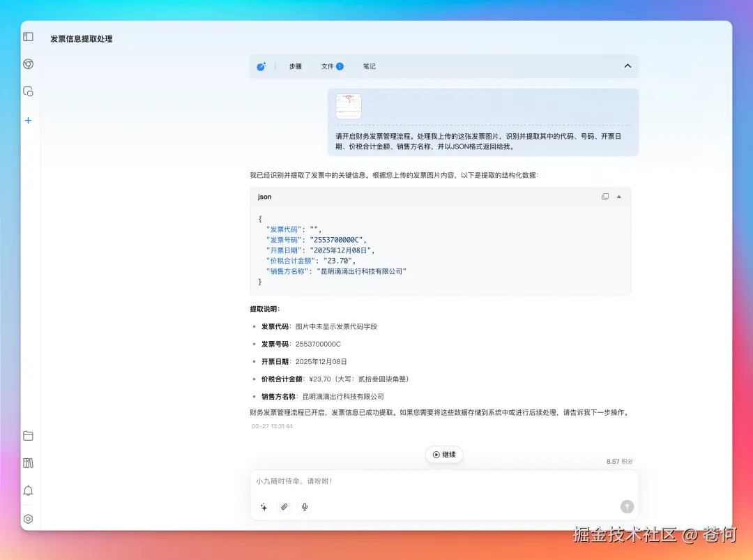The height and width of the screenshot is (560, 753).
Task: Open the AI sparkles tool in the input bar
Action: [264, 507]
